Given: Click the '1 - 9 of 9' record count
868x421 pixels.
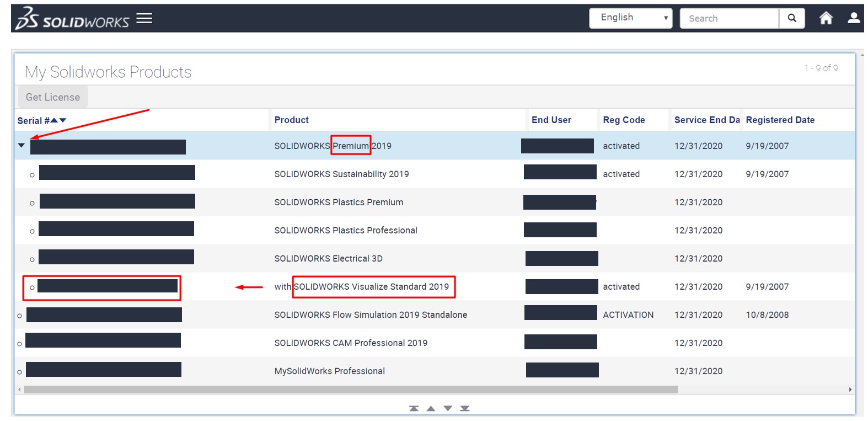Looking at the screenshot, I should point(821,68).
